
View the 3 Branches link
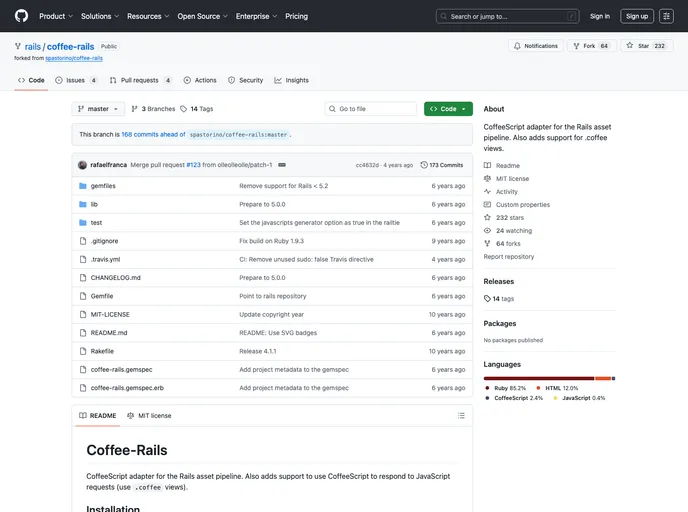tap(153, 109)
